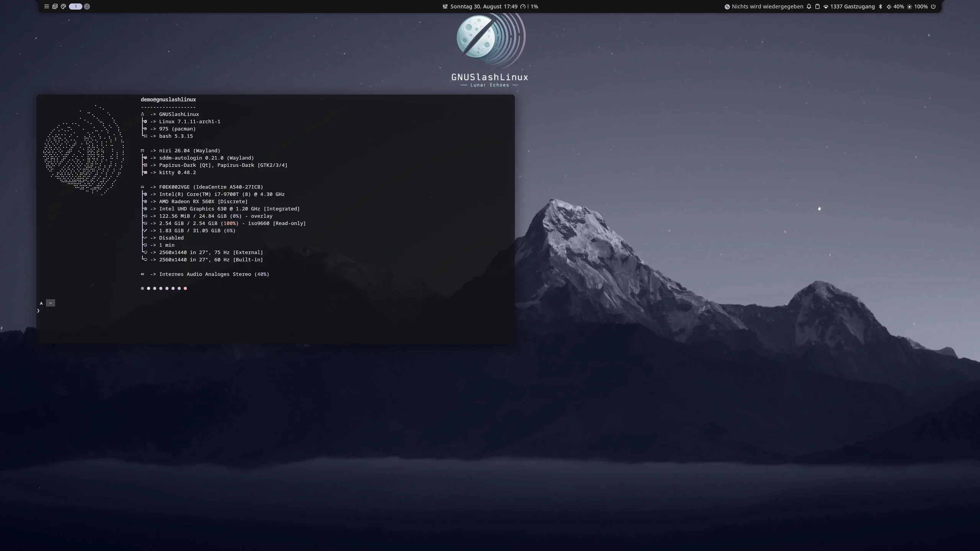Click the Wi-Fi signal icon
Image resolution: width=980 pixels, height=551 pixels.
tap(826, 7)
